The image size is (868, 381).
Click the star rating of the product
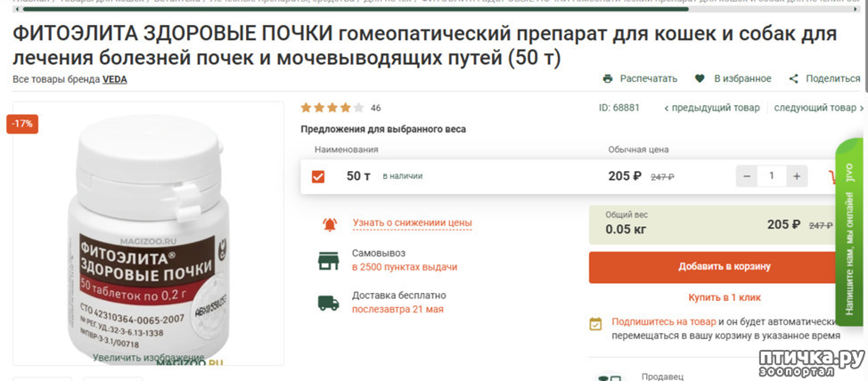click(x=332, y=108)
